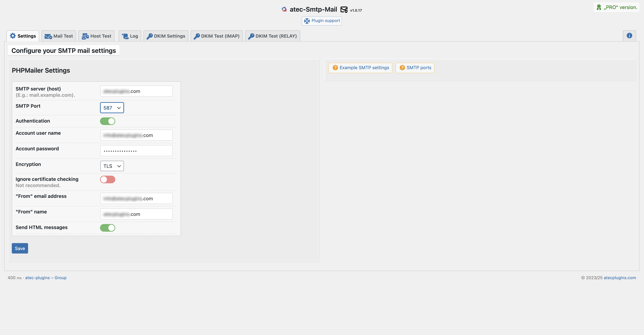This screenshot has width=644, height=335.
Task: Open the SMTP Port dropdown showing 587
Action: [112, 108]
